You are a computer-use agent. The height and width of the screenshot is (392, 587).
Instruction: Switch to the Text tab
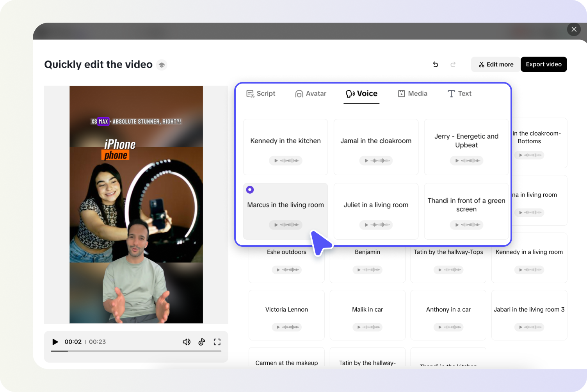coord(459,93)
